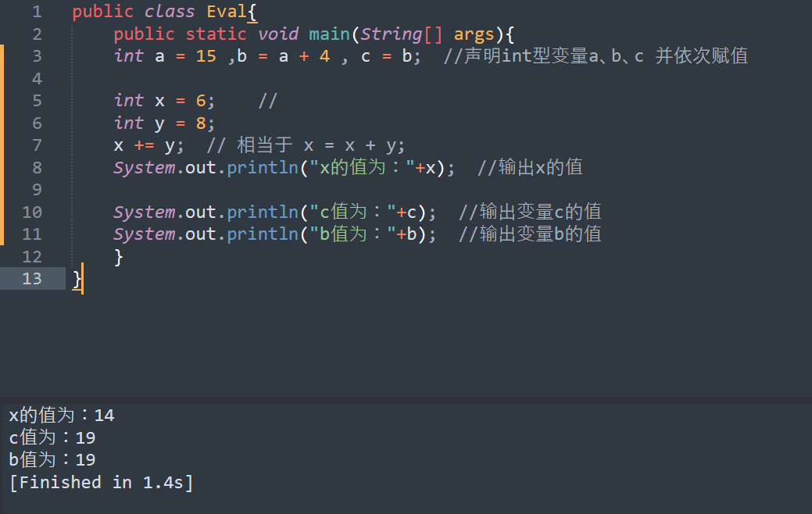Click the 'void' keyword on line 2
812x514 pixels.
pyautogui.click(x=278, y=34)
